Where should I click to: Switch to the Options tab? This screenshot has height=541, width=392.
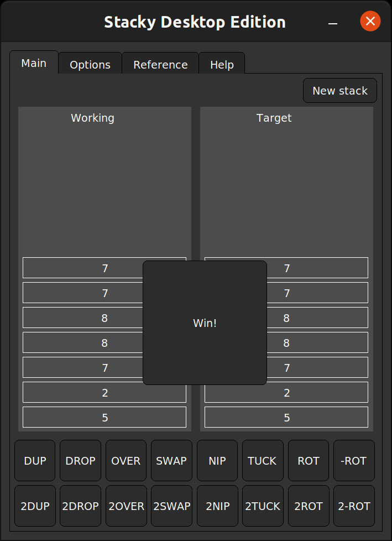[x=90, y=64]
